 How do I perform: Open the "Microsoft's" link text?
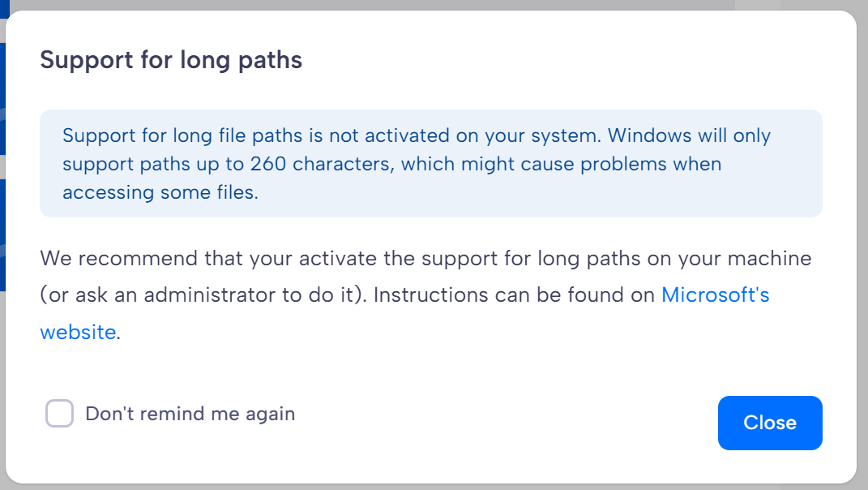(x=715, y=294)
